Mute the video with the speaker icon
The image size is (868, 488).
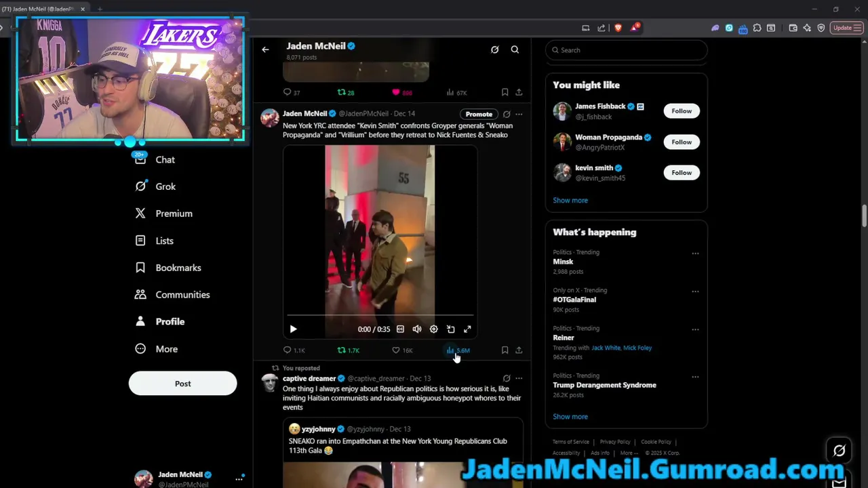(417, 329)
